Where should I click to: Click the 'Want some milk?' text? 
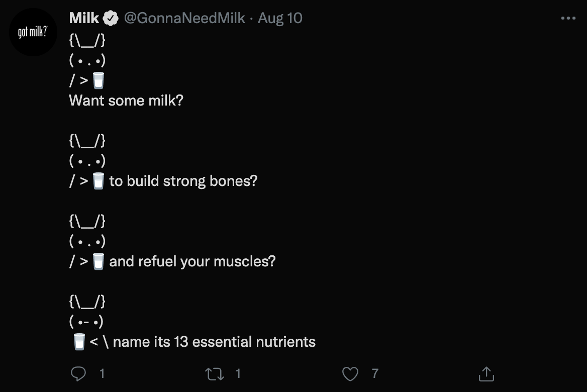click(x=126, y=101)
